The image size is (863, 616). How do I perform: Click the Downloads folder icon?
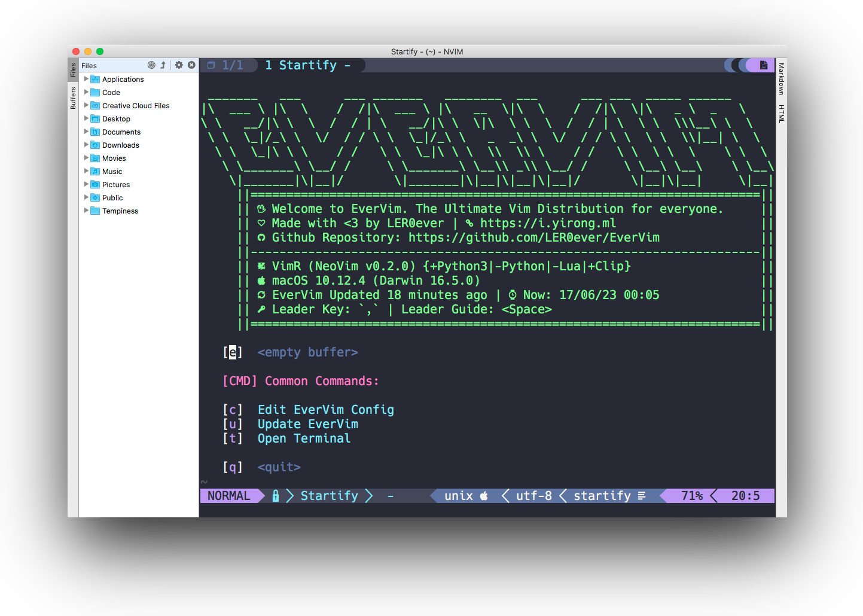(95, 145)
